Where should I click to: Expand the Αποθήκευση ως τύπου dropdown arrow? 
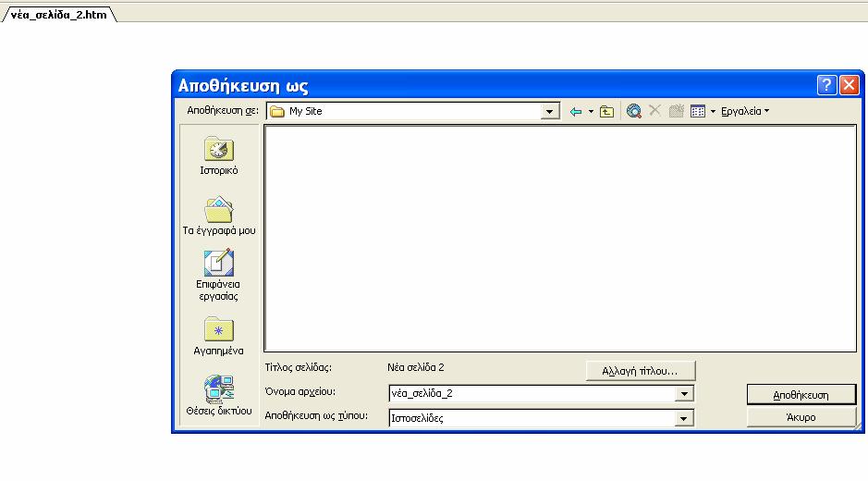[684, 418]
